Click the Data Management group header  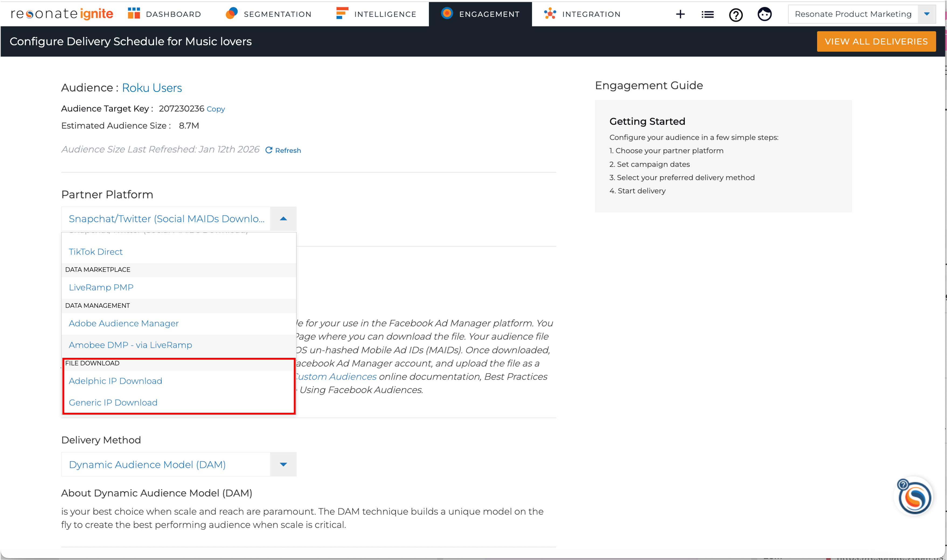(179, 306)
